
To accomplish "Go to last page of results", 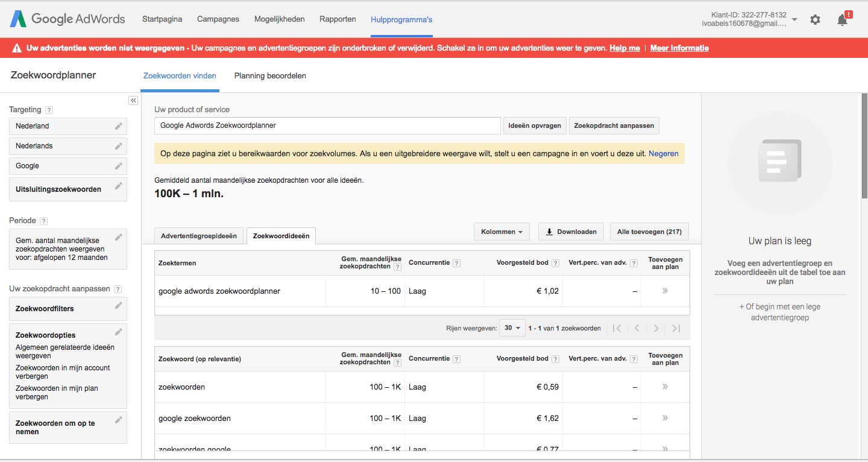I will pos(676,328).
